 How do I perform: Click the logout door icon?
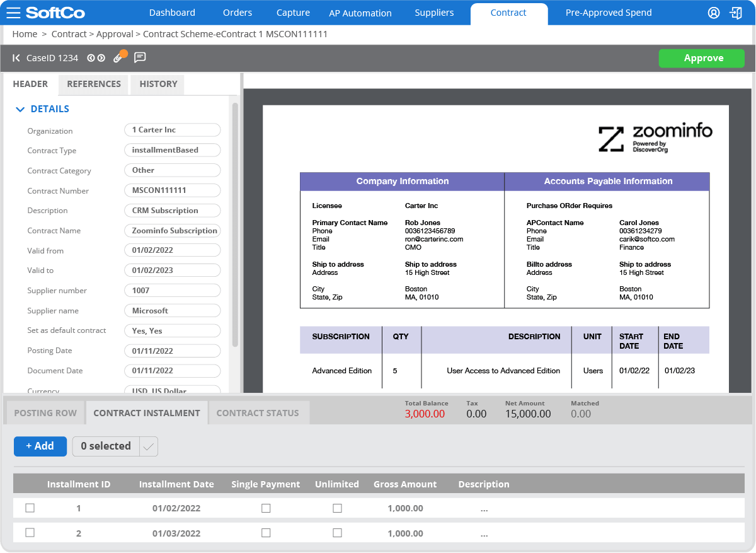[736, 13]
